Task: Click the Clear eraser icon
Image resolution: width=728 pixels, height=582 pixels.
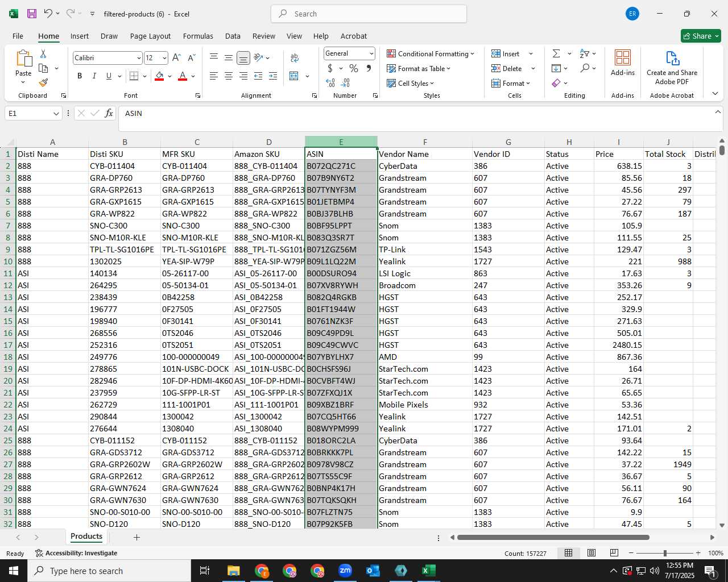Action: pos(556,83)
